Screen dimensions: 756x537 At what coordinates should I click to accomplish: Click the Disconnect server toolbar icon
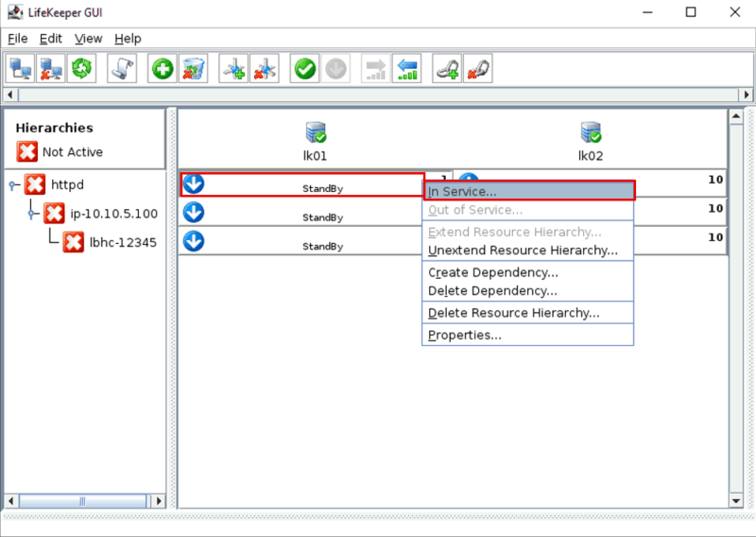tap(52, 68)
